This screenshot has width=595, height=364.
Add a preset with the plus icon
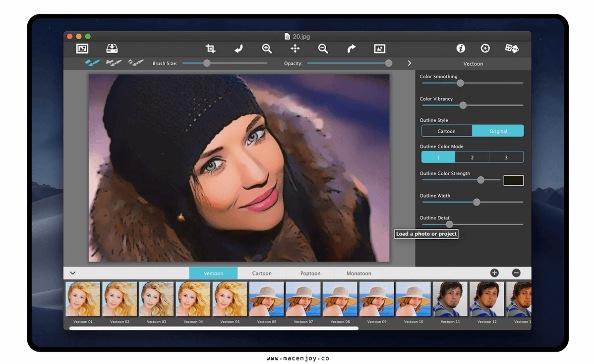tap(494, 273)
